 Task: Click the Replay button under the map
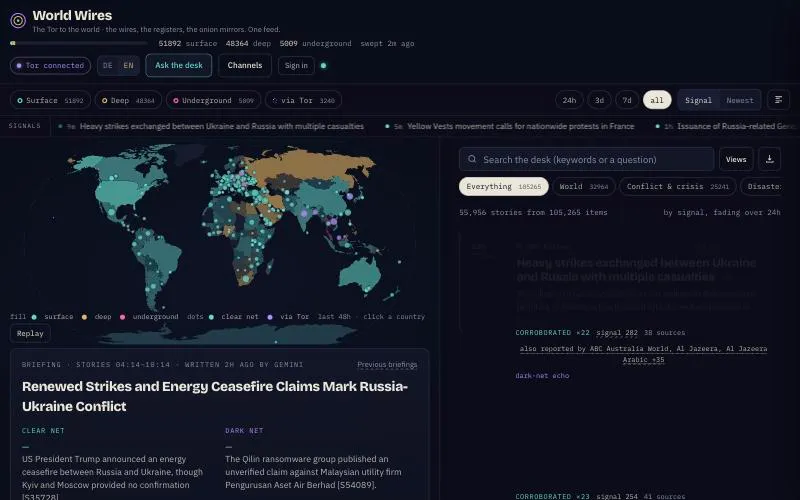point(30,333)
